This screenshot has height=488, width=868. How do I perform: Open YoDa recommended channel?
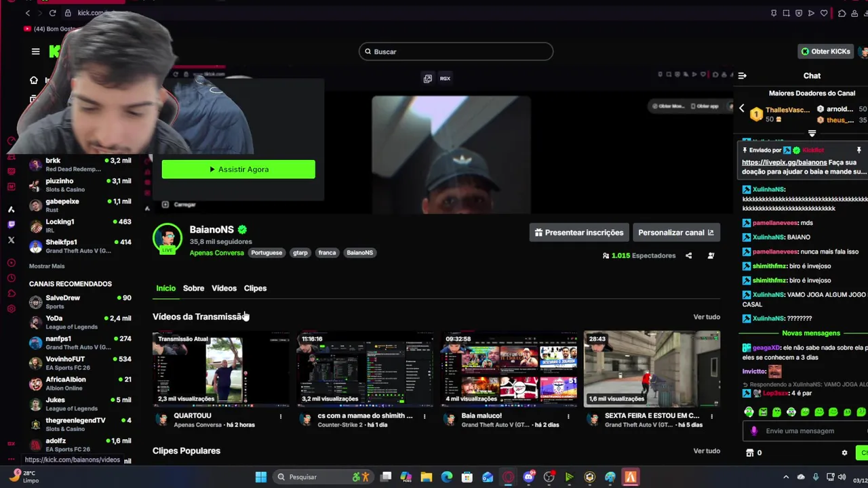pyautogui.click(x=80, y=322)
